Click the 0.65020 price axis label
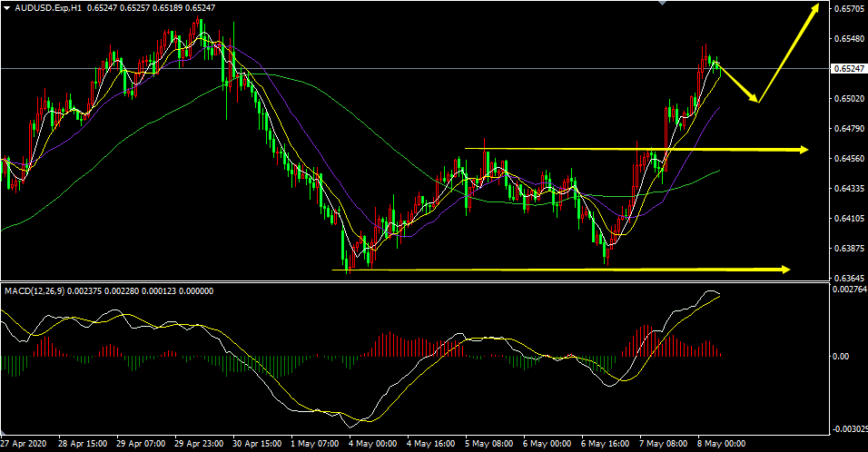 click(850, 98)
